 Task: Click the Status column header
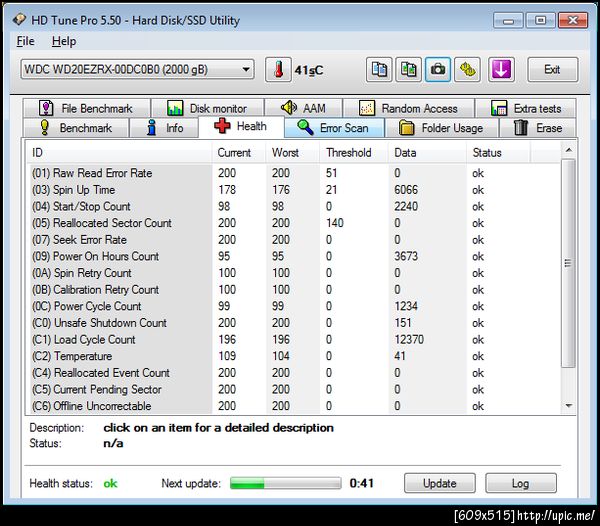point(498,153)
